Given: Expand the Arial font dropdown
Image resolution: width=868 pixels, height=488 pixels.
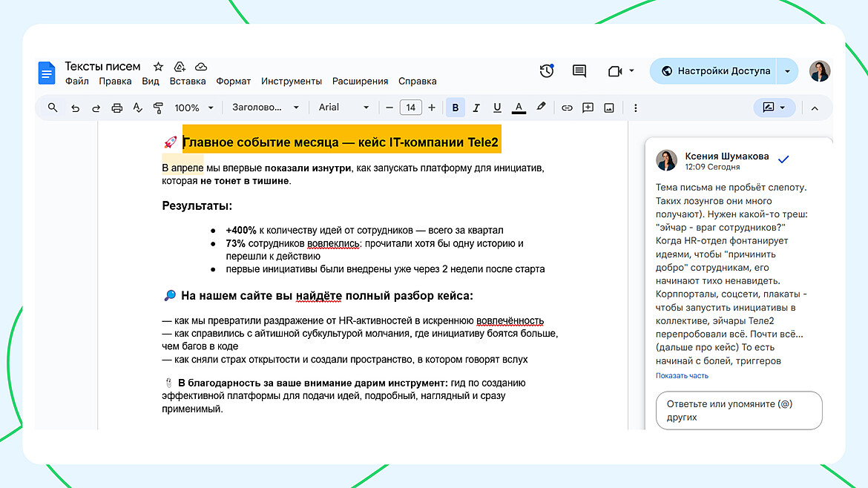Looking at the screenshot, I should pyautogui.click(x=343, y=108).
